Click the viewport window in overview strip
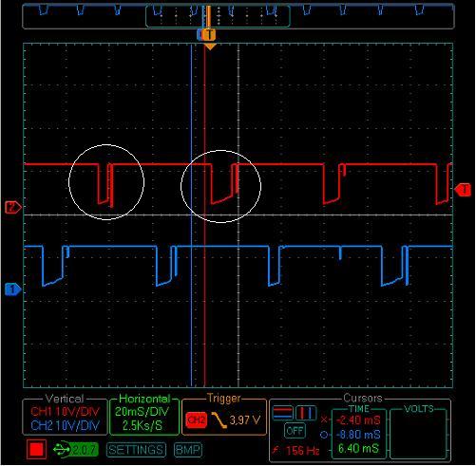 pyautogui.click(x=218, y=16)
